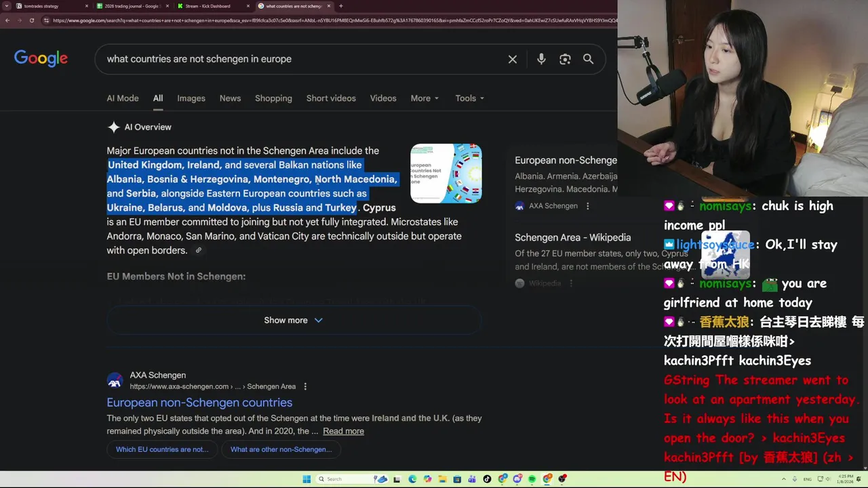Copy AI Overview link icon

[198, 250]
